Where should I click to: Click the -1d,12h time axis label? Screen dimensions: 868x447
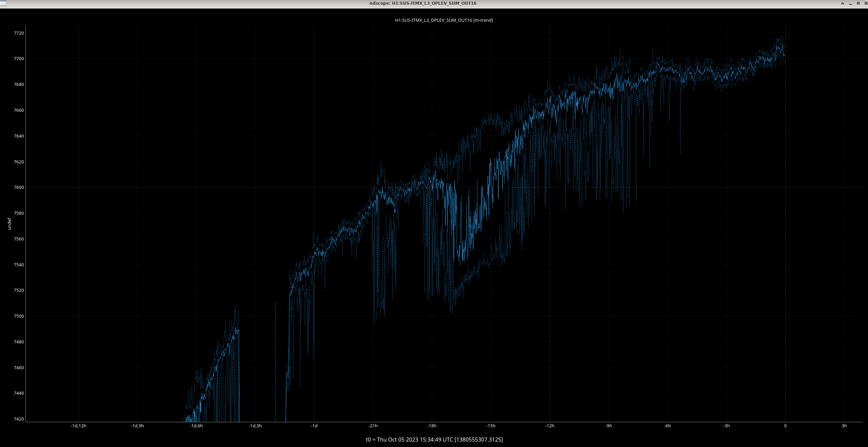pyautogui.click(x=79, y=426)
